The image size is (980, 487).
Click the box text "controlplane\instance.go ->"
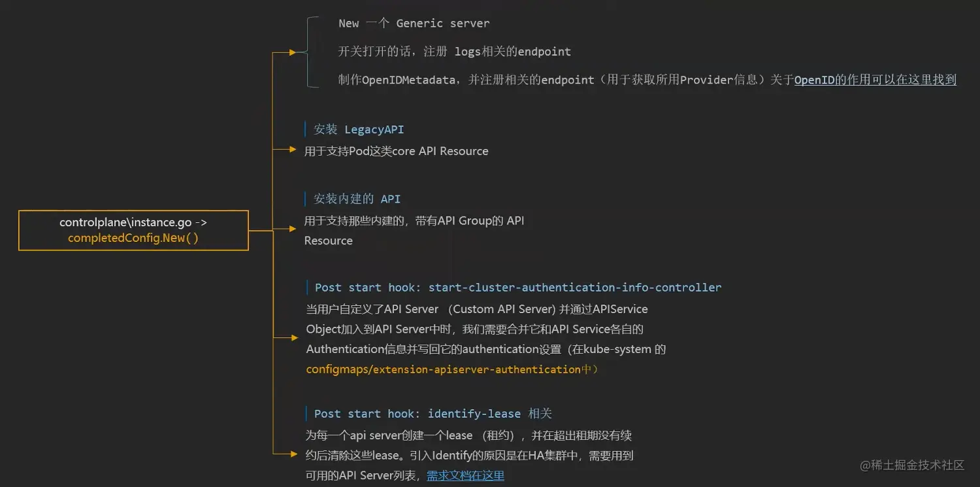[x=133, y=222]
